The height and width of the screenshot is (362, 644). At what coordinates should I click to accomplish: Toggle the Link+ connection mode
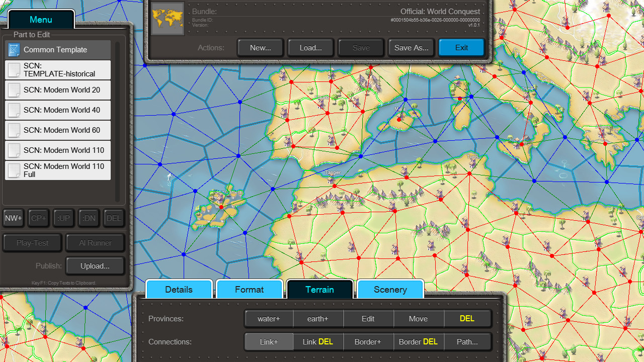[x=269, y=341]
